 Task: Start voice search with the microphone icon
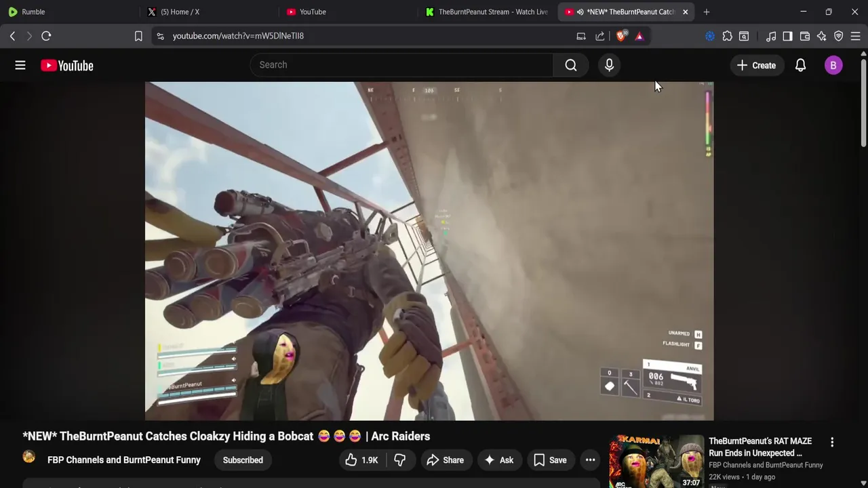(x=609, y=65)
